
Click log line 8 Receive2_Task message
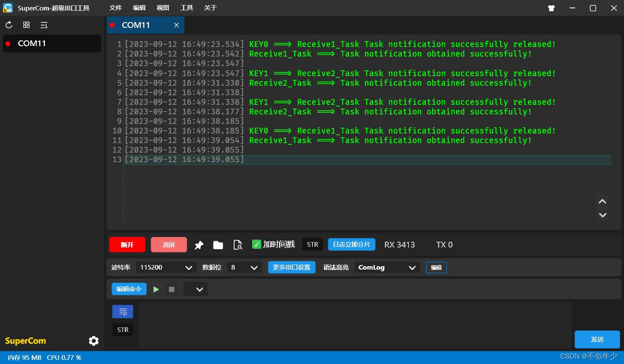click(x=390, y=112)
